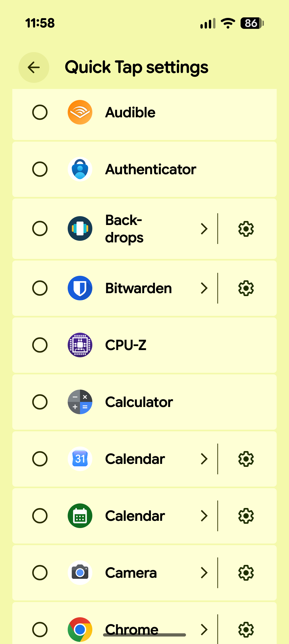Tap the battery indicator in status bar
The image size is (289, 644).
click(x=252, y=23)
